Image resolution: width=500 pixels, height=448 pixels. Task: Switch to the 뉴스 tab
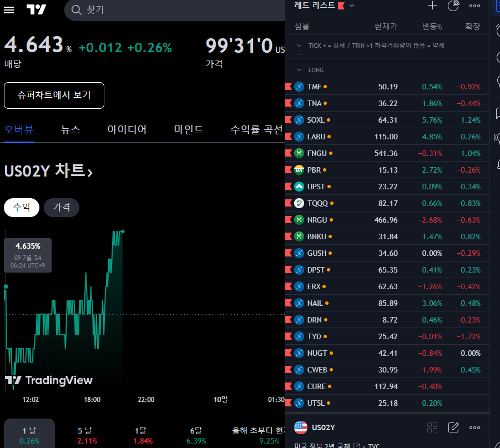tap(70, 130)
